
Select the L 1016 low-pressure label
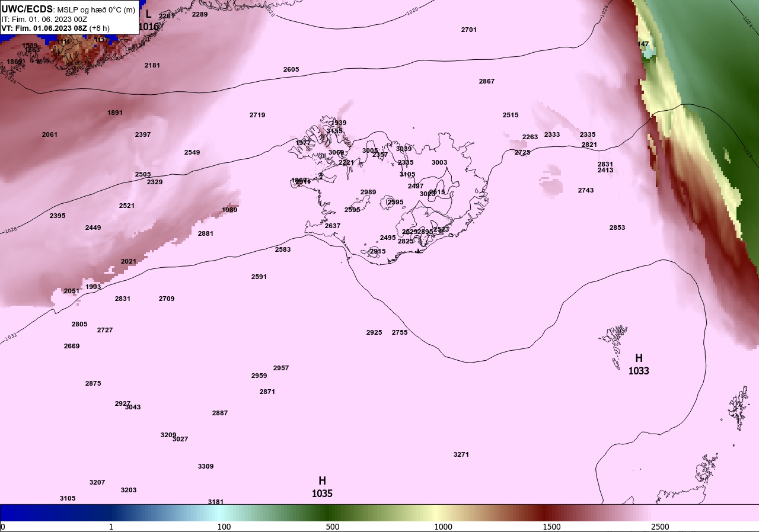coord(148,20)
